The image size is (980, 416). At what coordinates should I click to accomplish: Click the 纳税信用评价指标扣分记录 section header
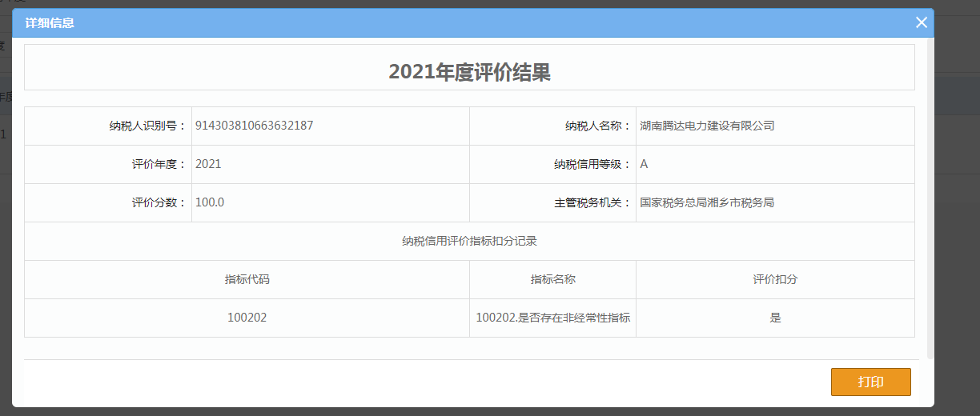coord(469,241)
